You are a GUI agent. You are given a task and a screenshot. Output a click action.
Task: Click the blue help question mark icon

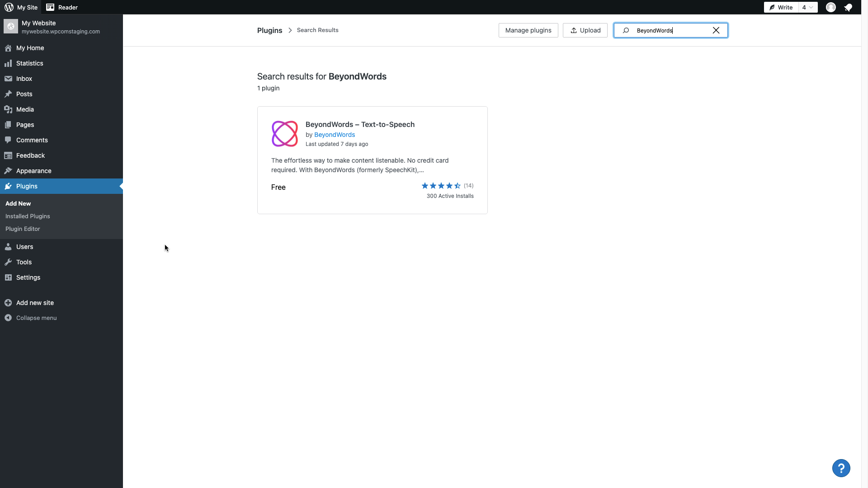(841, 468)
